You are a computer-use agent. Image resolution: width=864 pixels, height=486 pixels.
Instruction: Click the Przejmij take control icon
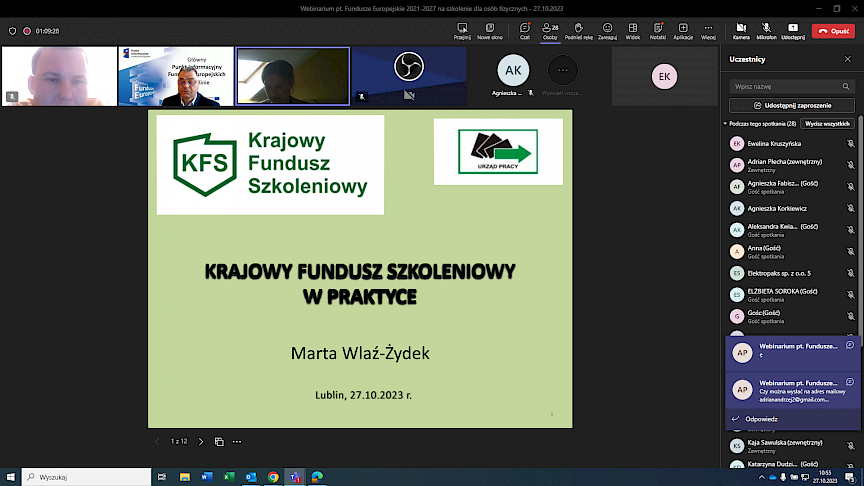click(x=462, y=31)
